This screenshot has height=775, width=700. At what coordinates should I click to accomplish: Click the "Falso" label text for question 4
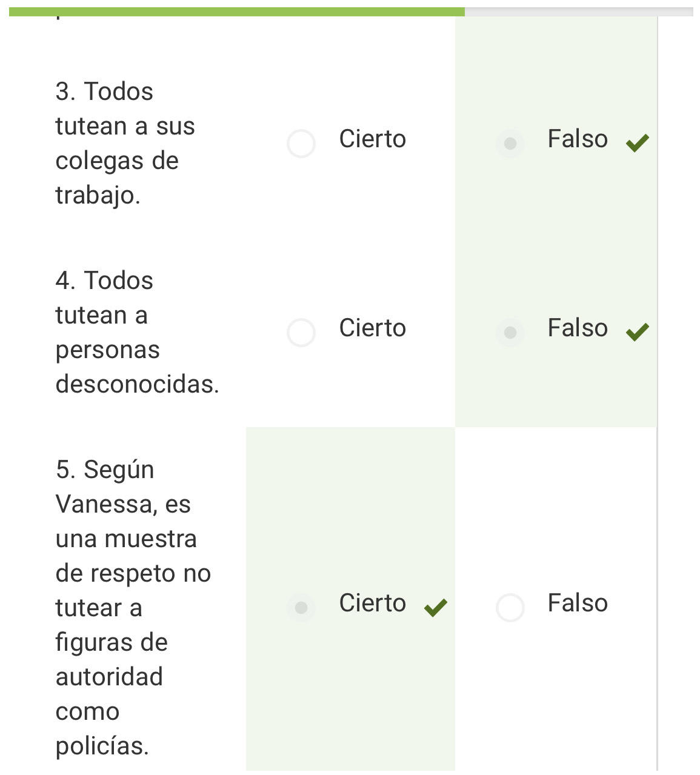click(x=578, y=328)
